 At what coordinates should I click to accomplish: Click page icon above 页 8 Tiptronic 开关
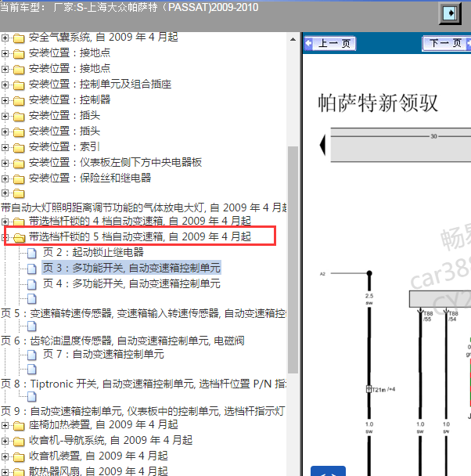tap(32, 370)
